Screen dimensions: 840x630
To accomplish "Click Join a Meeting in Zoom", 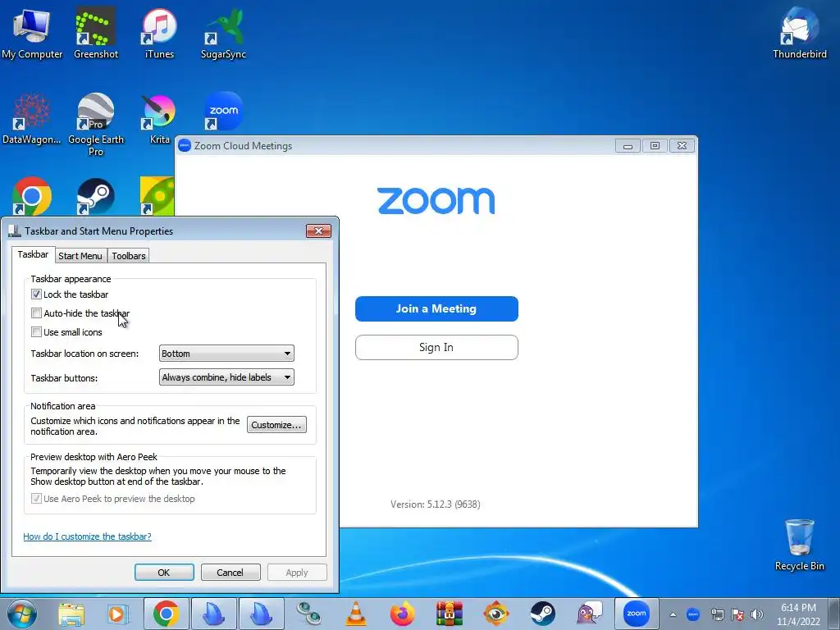I will [436, 308].
